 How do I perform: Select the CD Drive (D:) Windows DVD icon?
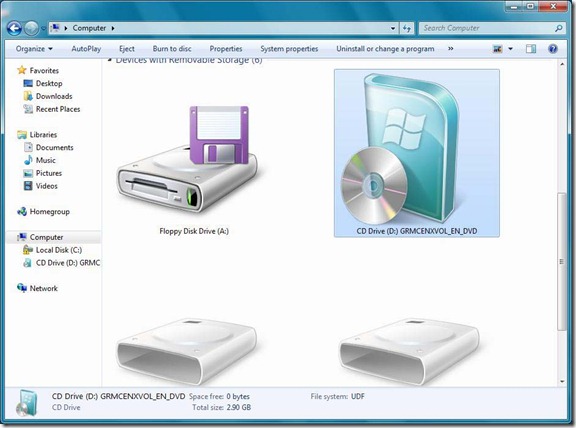point(400,149)
